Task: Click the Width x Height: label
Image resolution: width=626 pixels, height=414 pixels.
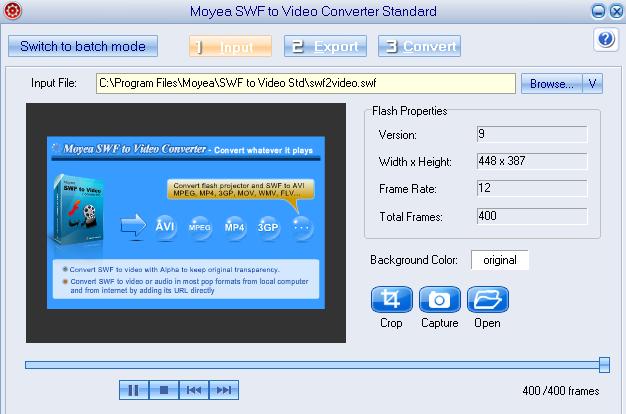Action: coord(415,162)
